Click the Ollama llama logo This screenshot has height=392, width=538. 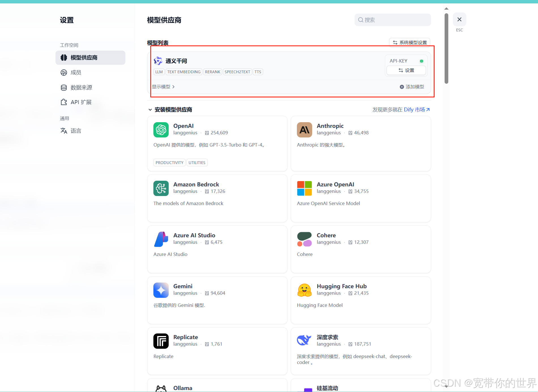pyautogui.click(x=161, y=389)
